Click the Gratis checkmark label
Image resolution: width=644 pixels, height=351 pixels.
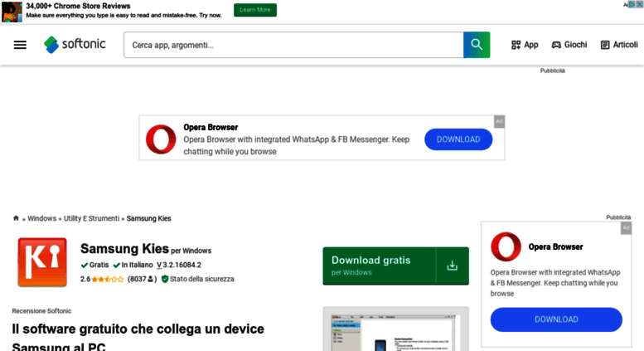[x=94, y=265]
